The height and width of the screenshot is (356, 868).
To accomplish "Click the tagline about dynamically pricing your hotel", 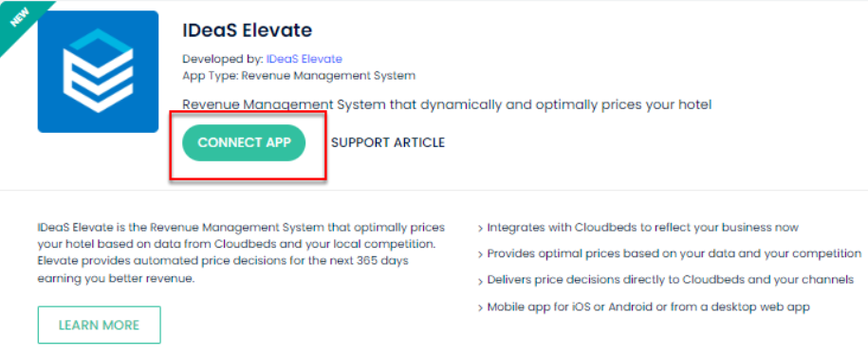I will point(447,105).
